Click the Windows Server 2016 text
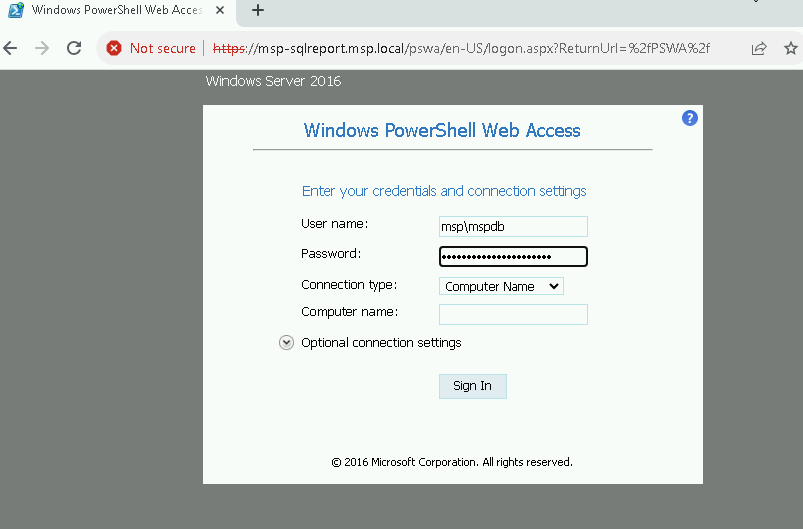 (273, 81)
